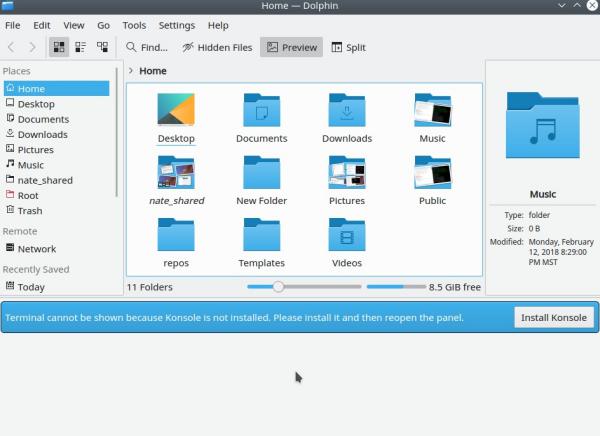Switch to Details view mode
This screenshot has width=600, height=436.
tap(102, 47)
